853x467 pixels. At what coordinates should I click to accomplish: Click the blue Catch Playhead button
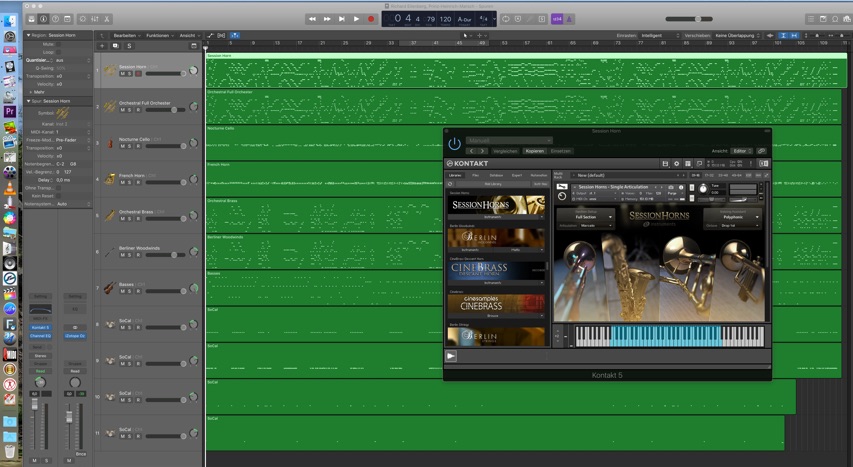235,35
